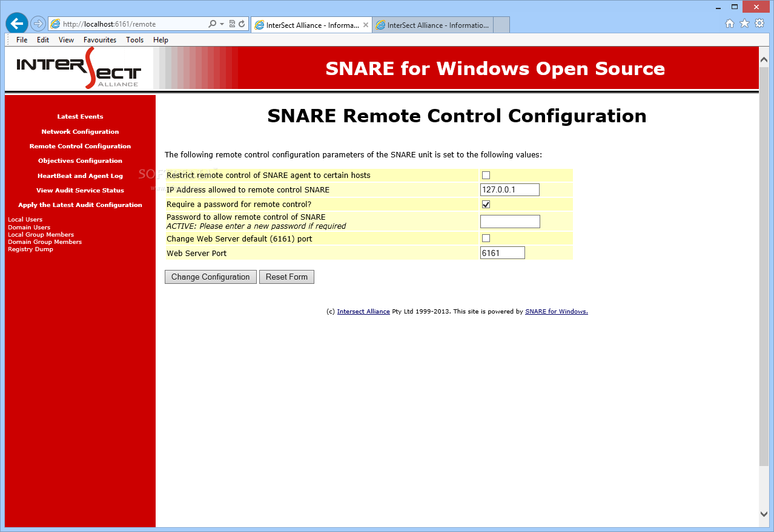Image resolution: width=774 pixels, height=532 pixels.
Task: Click the vertical scrollbar thumb
Action: pyautogui.click(x=764, y=266)
